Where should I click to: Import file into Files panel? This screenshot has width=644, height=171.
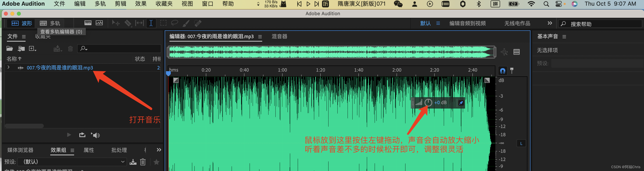click(x=21, y=49)
